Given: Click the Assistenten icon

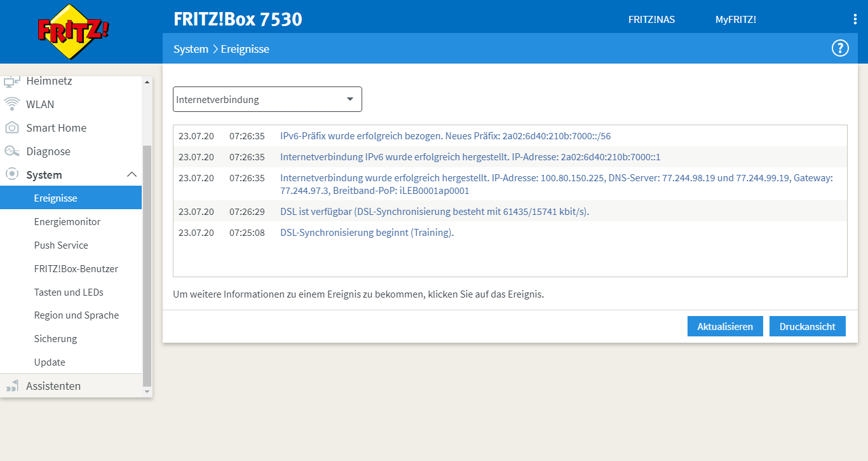Looking at the screenshot, I should coord(12,386).
